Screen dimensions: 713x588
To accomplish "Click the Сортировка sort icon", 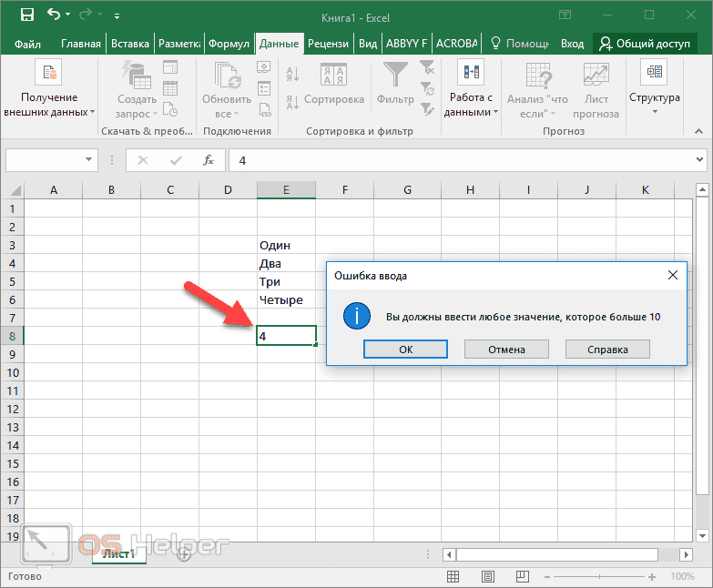I will (x=333, y=74).
